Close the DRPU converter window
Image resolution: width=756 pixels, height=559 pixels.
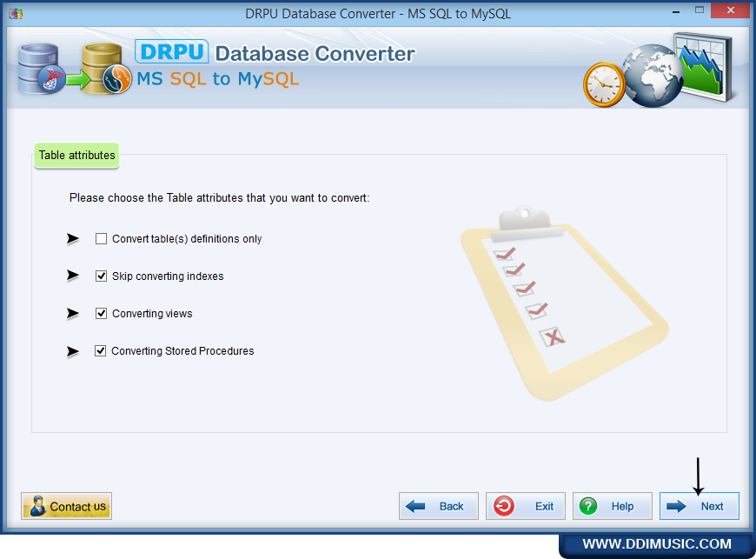[731, 10]
